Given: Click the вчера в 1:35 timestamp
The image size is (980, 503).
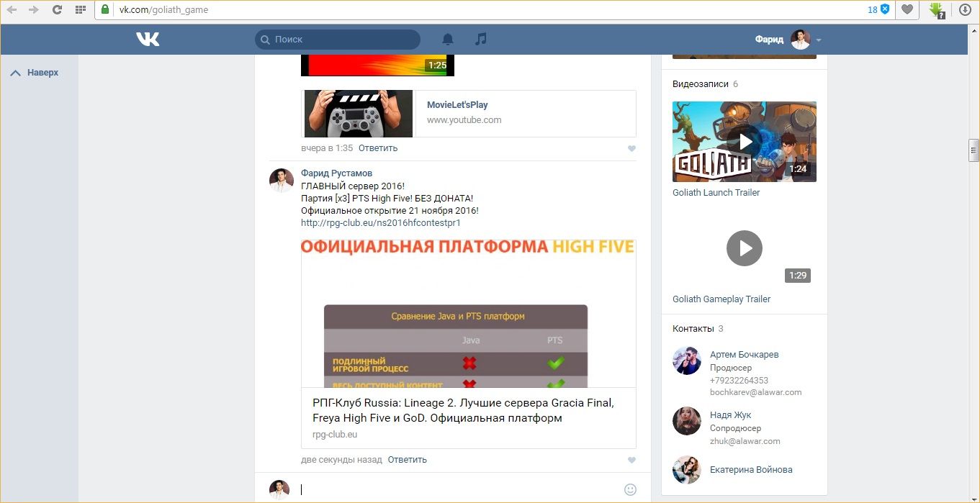Looking at the screenshot, I should click(x=327, y=148).
